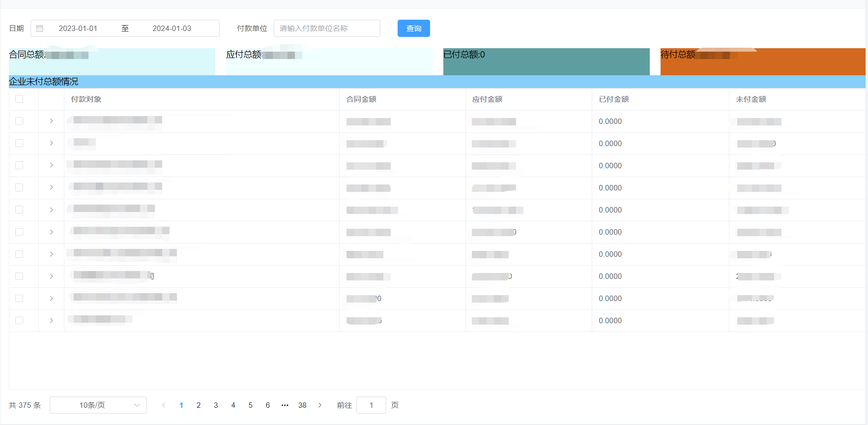Select page 1 in pagination
Screen dimensions: 868x425
pyautogui.click(x=181, y=405)
